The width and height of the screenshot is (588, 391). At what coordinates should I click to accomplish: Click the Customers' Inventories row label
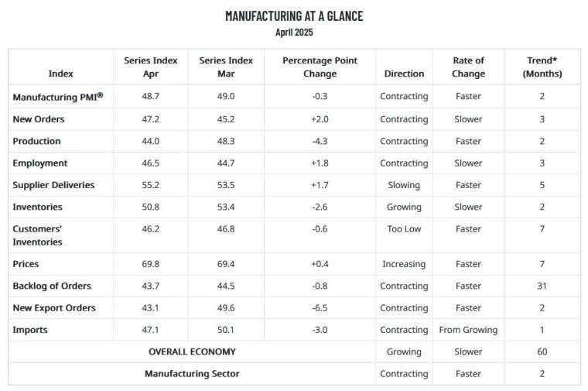click(37, 235)
